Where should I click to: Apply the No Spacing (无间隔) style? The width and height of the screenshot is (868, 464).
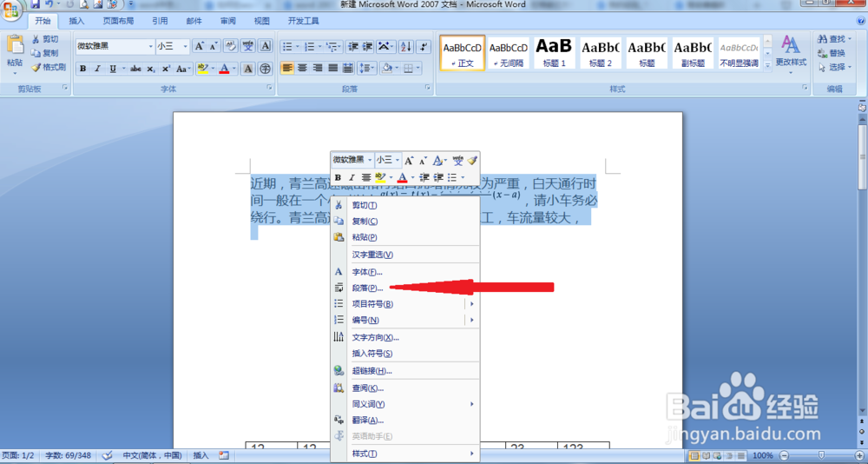point(509,53)
